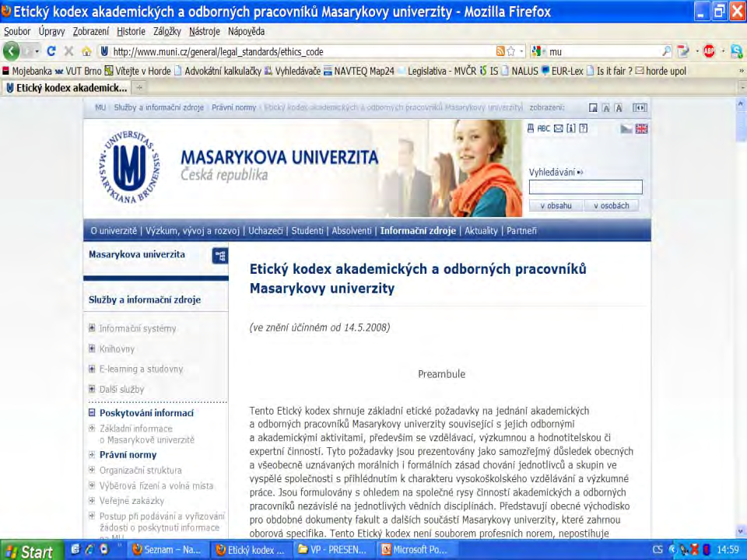Screen dimensions: 747x560
Task: Open the back/forward history dropdown arrow
Action: 37,51
